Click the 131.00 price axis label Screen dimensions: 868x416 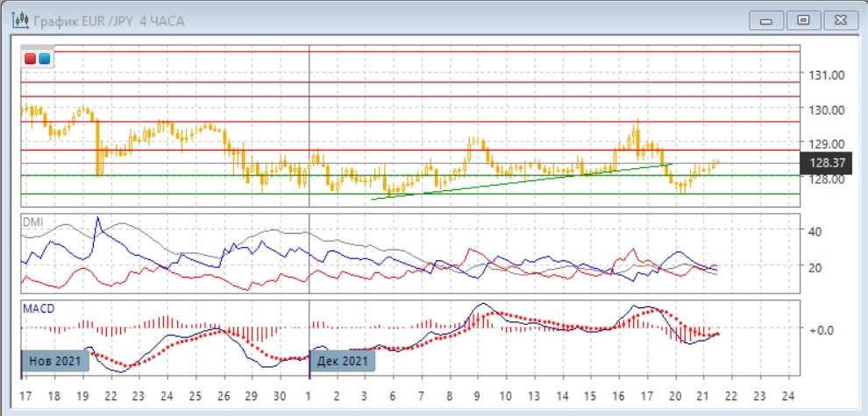coord(827,75)
